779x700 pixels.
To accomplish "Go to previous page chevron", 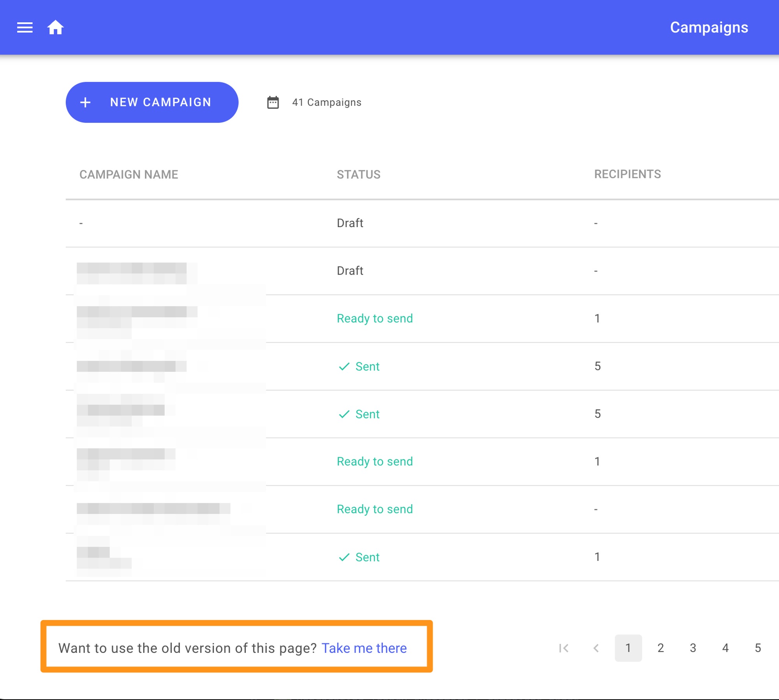I will point(596,648).
